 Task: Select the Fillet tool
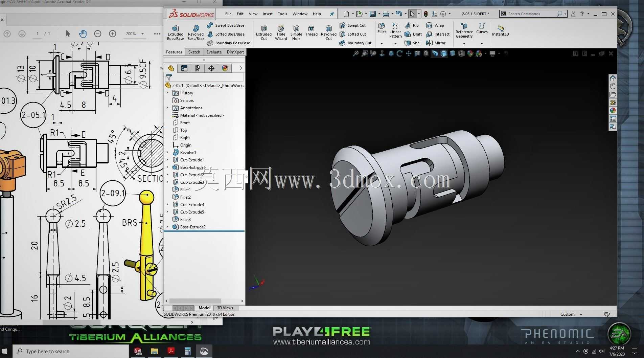pos(382,28)
